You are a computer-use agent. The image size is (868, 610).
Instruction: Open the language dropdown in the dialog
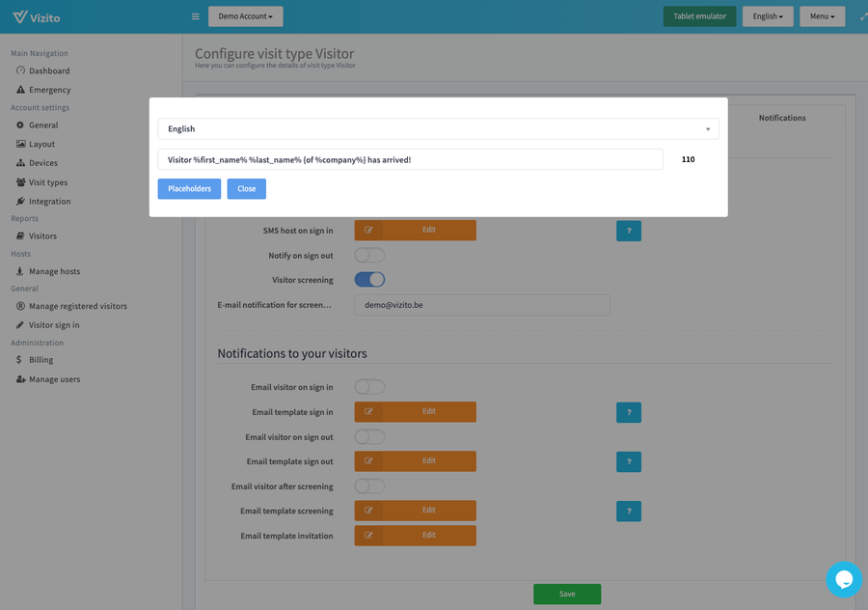[438, 128]
